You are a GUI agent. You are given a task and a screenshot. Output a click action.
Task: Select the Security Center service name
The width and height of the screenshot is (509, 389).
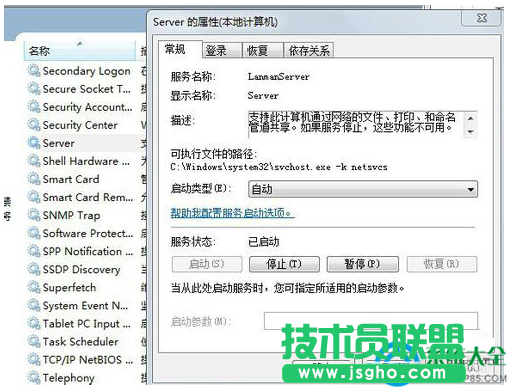[x=80, y=125]
